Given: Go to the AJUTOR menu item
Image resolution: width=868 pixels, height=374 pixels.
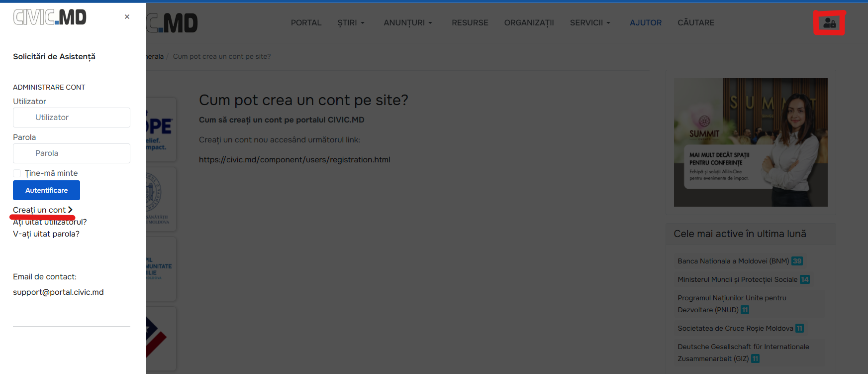Looking at the screenshot, I should [645, 23].
